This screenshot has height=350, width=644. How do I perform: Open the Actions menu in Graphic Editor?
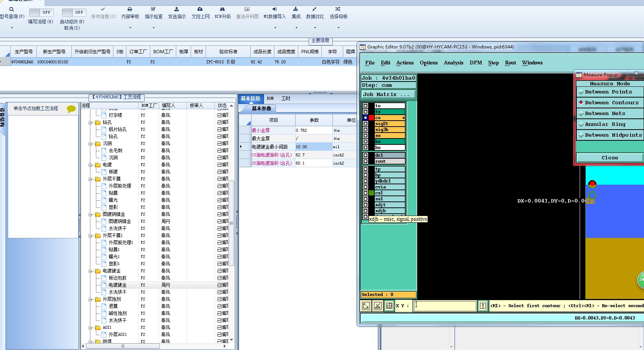[405, 63]
